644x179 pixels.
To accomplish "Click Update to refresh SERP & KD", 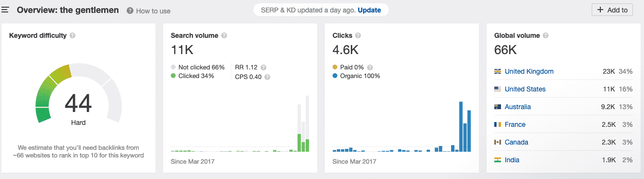I will (x=370, y=10).
